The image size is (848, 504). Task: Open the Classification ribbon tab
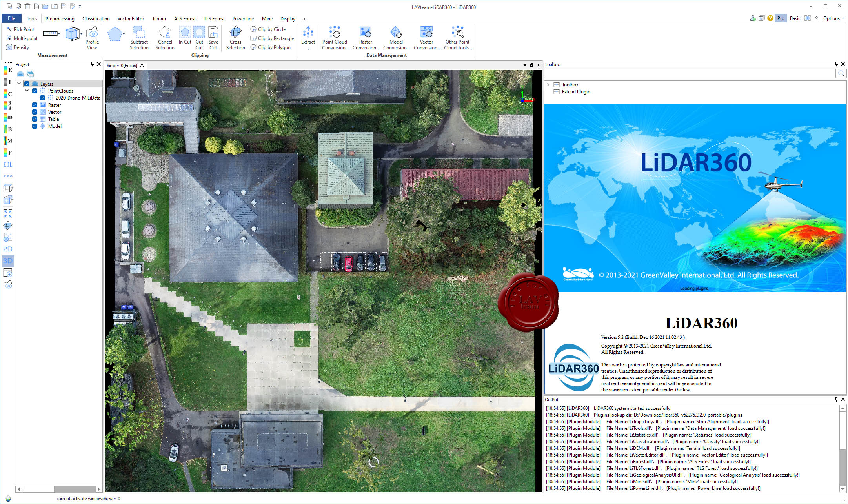(x=96, y=19)
